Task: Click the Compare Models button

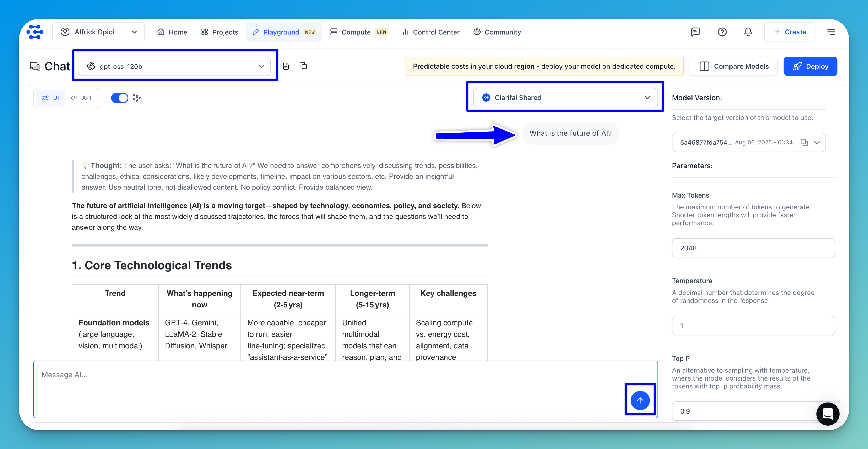Action: (x=734, y=66)
